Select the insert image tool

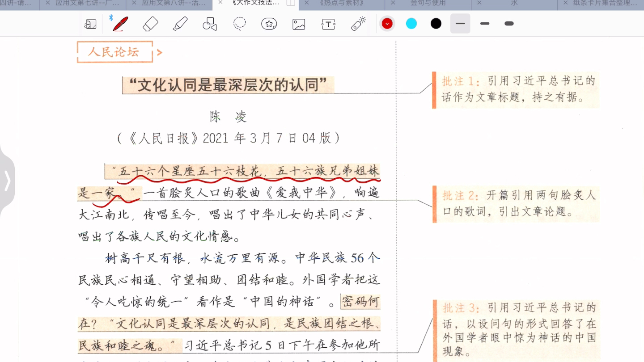click(299, 24)
